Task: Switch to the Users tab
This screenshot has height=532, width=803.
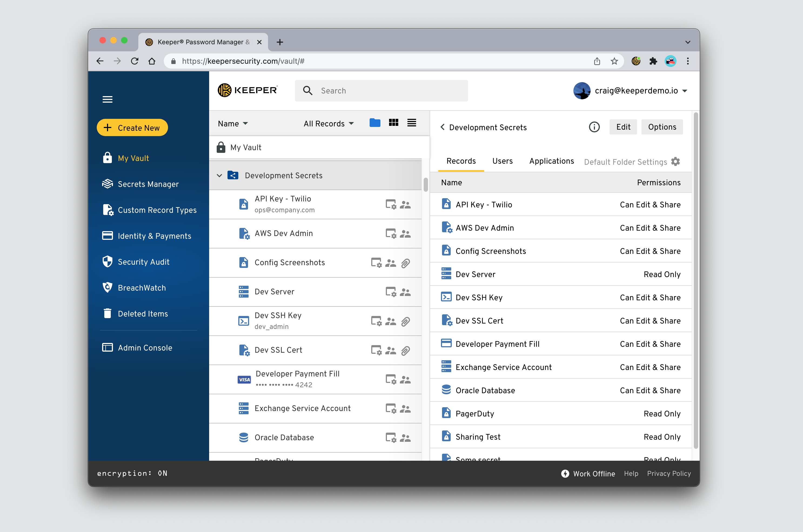Action: [x=502, y=161]
